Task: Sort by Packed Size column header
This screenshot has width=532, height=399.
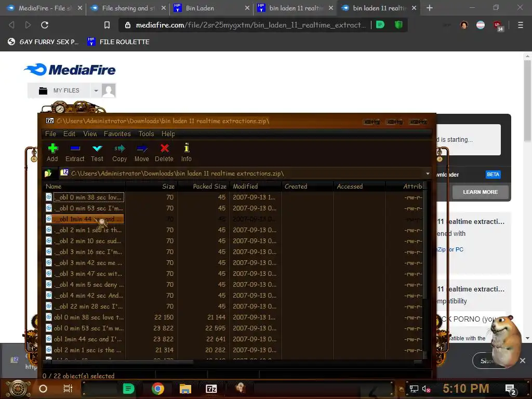Action: click(x=204, y=187)
